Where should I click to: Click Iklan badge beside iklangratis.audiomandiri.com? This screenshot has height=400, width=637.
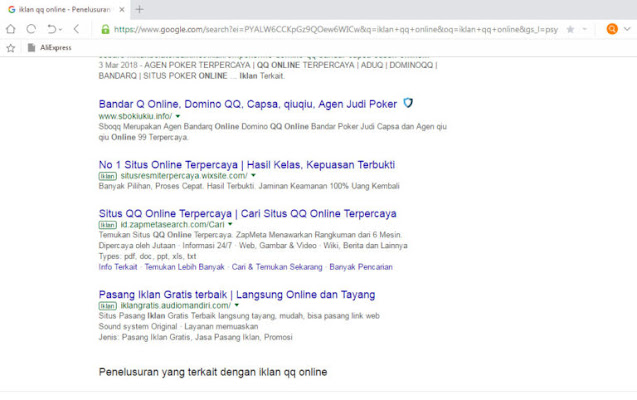point(108,306)
